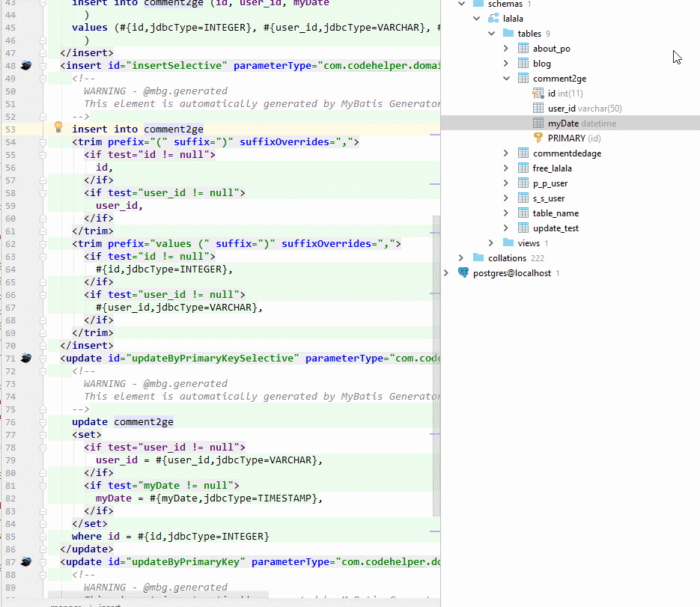Screen dimensions: 700x607
Task: Click the MyBatis mapper icon beside updateByPrimaryKeySelective
Action: pos(26,358)
